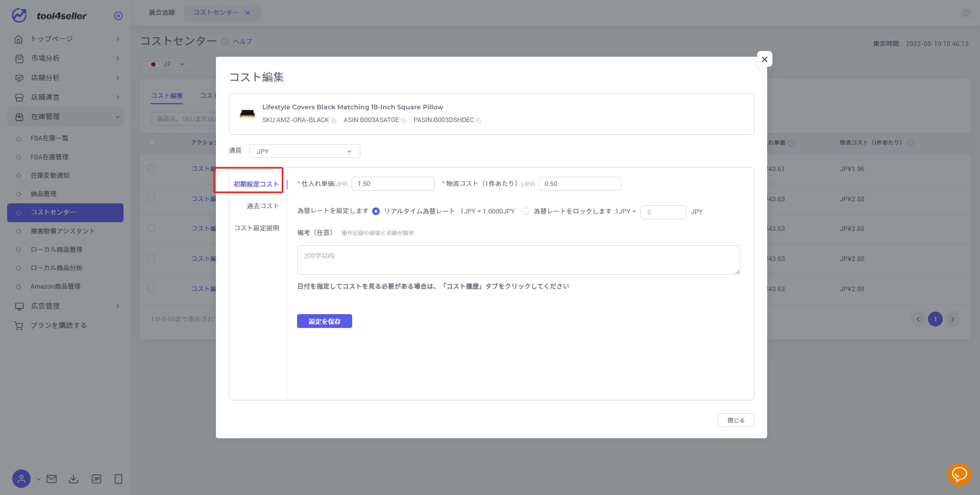Copy the PASIN with the copy icon
980x495 pixels.
pos(479,121)
